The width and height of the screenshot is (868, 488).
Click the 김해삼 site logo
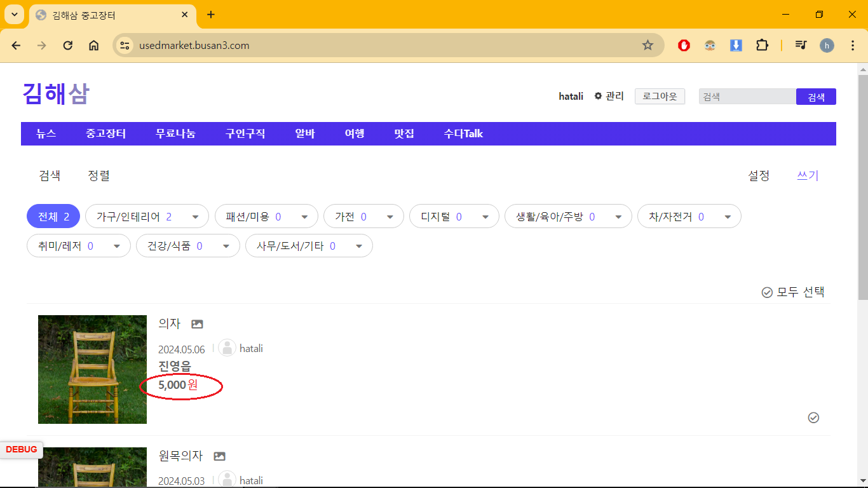point(56,94)
